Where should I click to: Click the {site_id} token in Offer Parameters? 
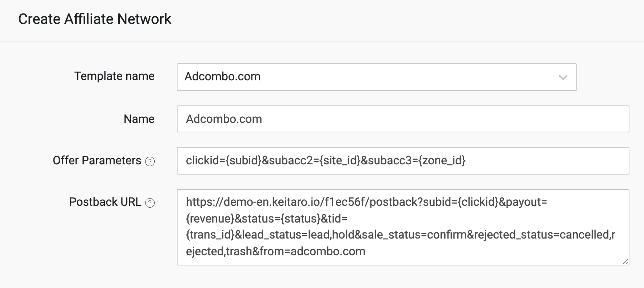click(340, 160)
